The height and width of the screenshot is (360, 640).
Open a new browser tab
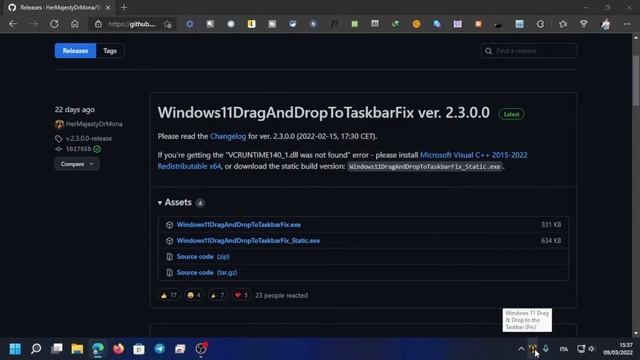124,7
